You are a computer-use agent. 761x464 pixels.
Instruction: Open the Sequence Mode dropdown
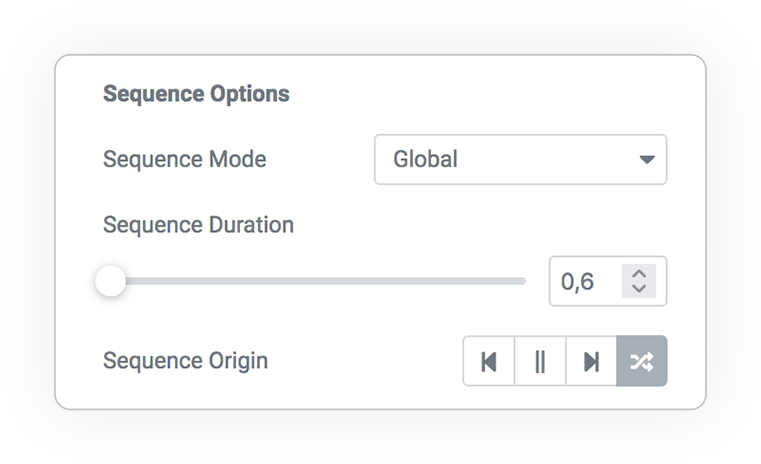pyautogui.click(x=520, y=160)
